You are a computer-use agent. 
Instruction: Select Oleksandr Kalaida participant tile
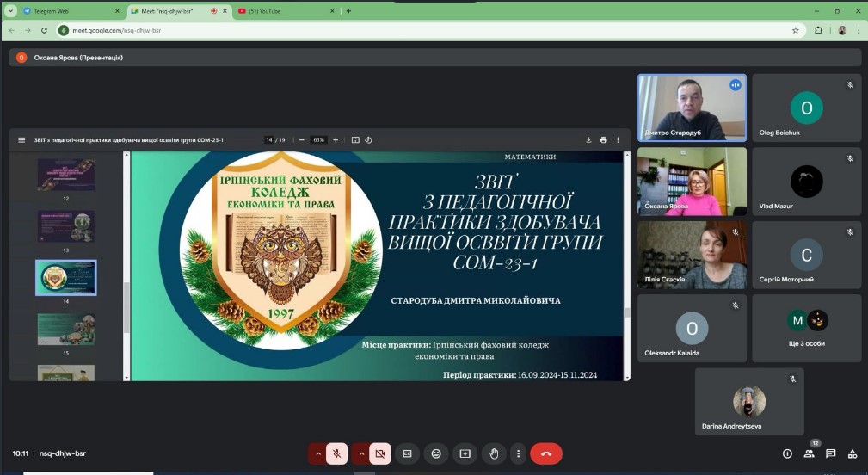pyautogui.click(x=692, y=329)
